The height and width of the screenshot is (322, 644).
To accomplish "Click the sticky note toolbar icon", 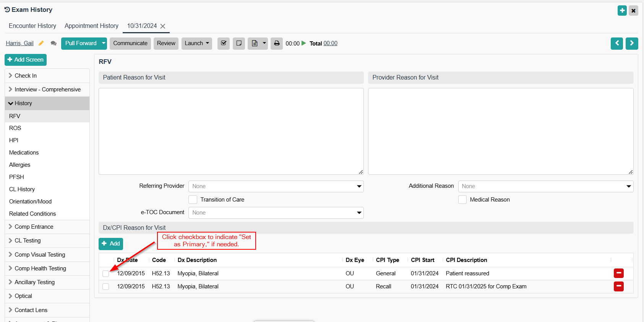I will 239,43.
